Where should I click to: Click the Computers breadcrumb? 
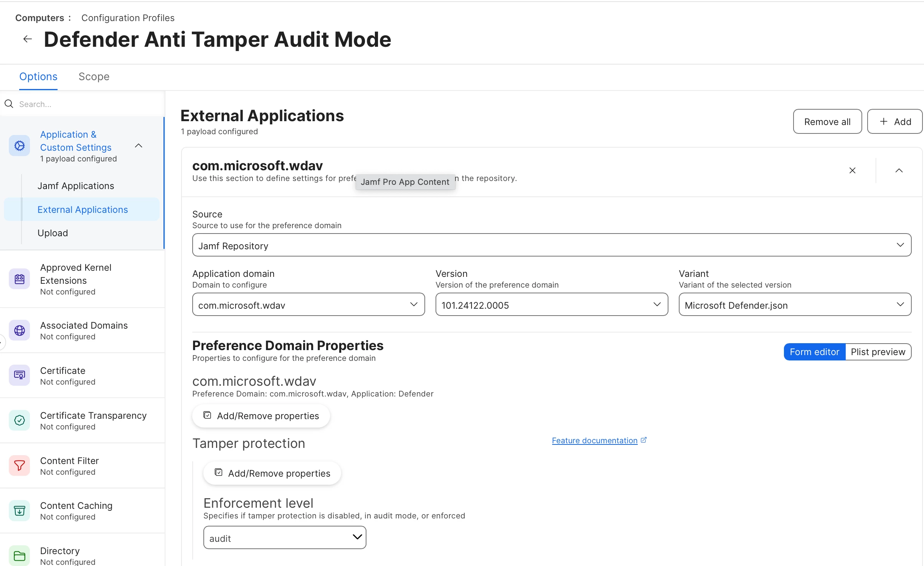40,18
